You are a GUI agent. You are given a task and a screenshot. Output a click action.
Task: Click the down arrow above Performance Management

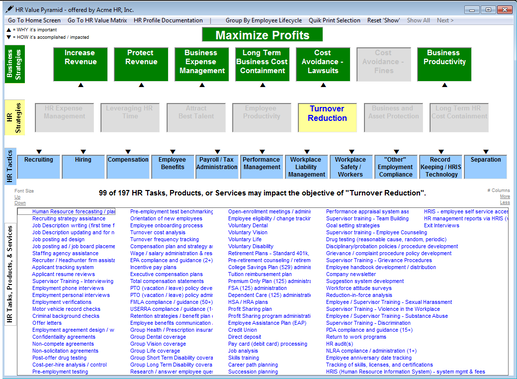tap(262, 152)
